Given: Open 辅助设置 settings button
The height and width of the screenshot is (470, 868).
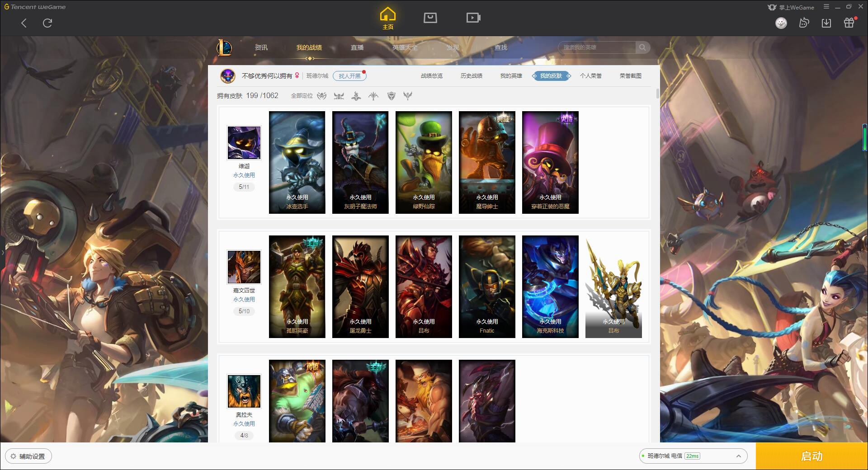Looking at the screenshot, I should [28, 456].
